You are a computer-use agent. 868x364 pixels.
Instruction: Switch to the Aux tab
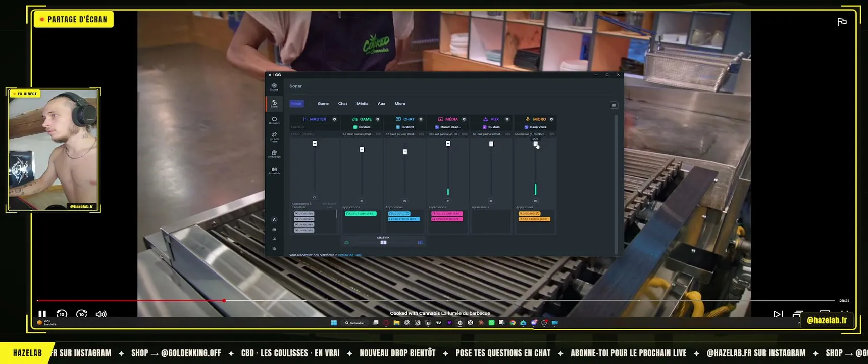point(382,104)
